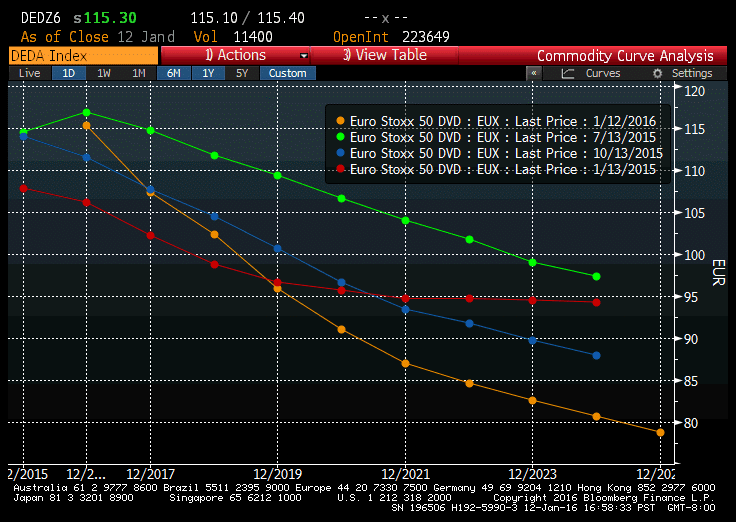Screen dimensions: 736x522
Task: Click the 100 y-axis label
Action: [x=695, y=255]
